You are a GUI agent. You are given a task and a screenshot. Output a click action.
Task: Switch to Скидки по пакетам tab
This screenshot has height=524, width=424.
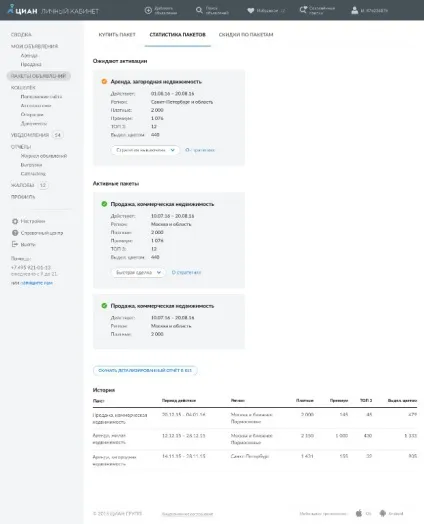pyautogui.click(x=246, y=34)
